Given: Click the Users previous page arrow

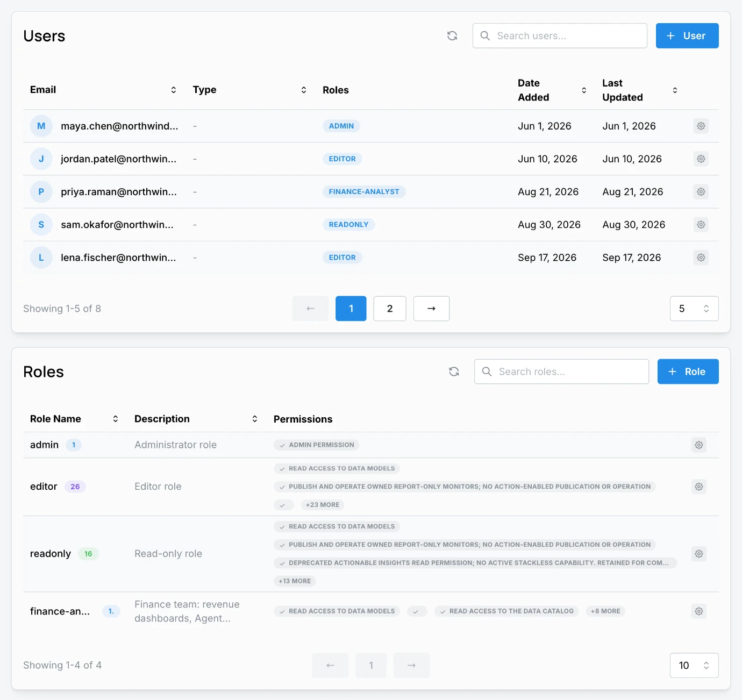Looking at the screenshot, I should (x=310, y=309).
